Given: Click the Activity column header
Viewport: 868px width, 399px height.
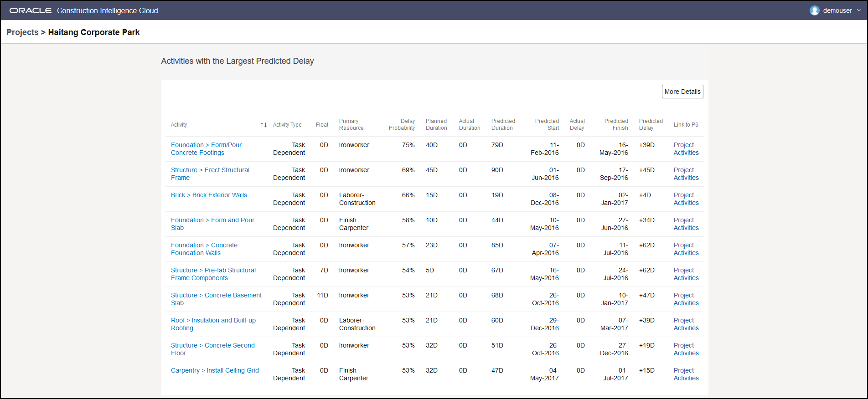Looking at the screenshot, I should (x=179, y=125).
